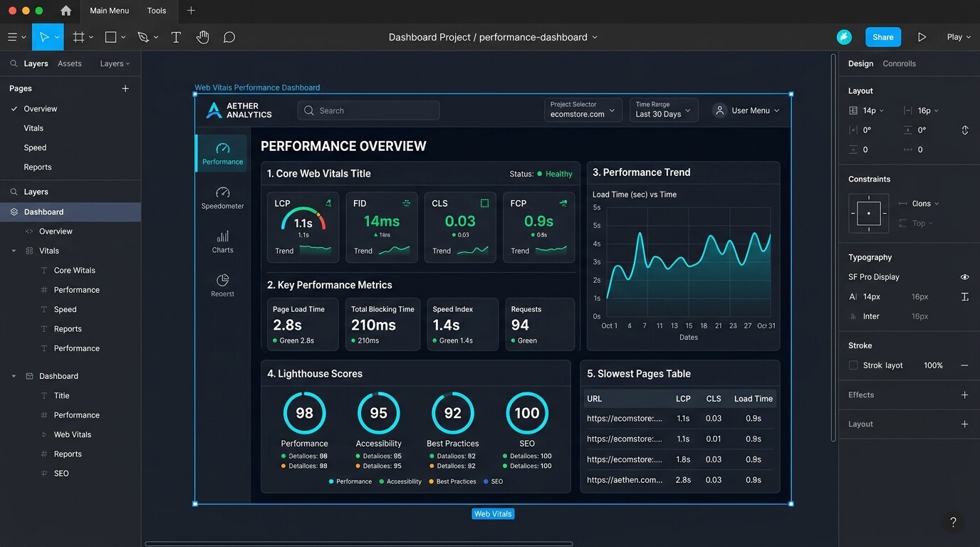980x547 pixels.
Task: Add an effect with plus icon
Action: [965, 395]
